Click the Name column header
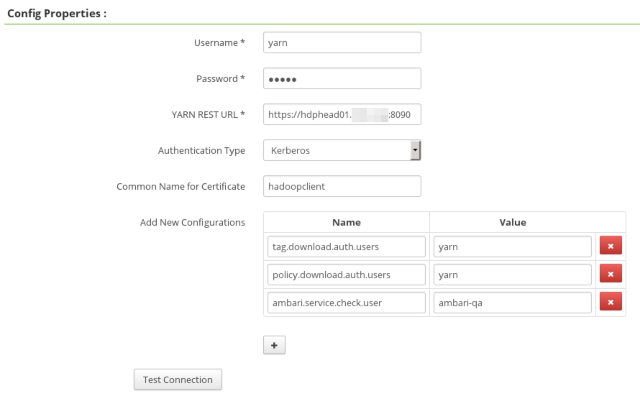Screen dimensions: 640x396 tap(347, 222)
